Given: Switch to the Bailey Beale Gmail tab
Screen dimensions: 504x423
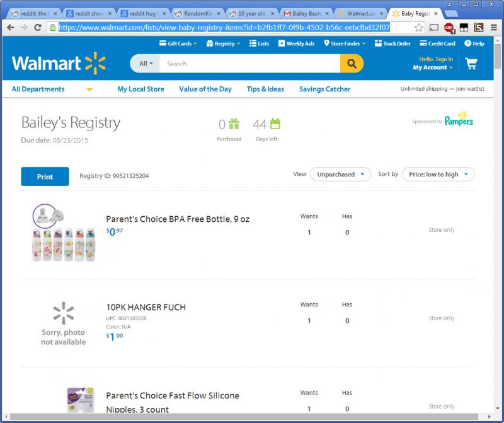Looking at the screenshot, I should point(307,13).
